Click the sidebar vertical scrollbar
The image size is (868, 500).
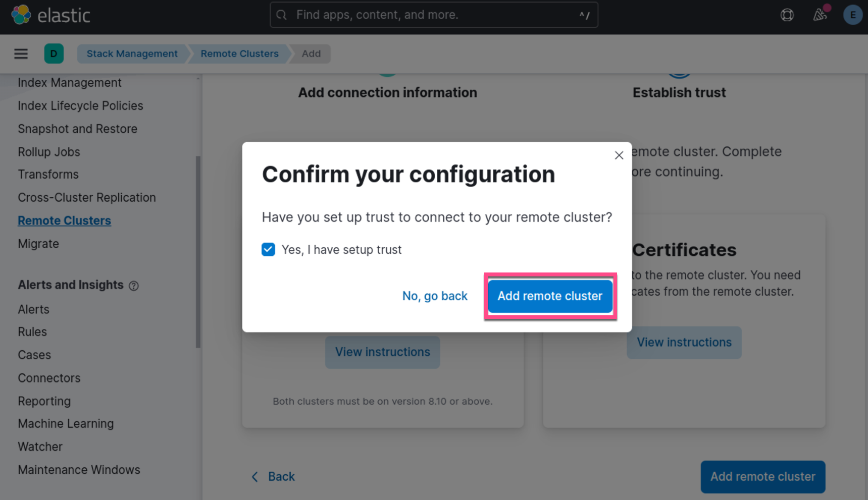[198, 252]
